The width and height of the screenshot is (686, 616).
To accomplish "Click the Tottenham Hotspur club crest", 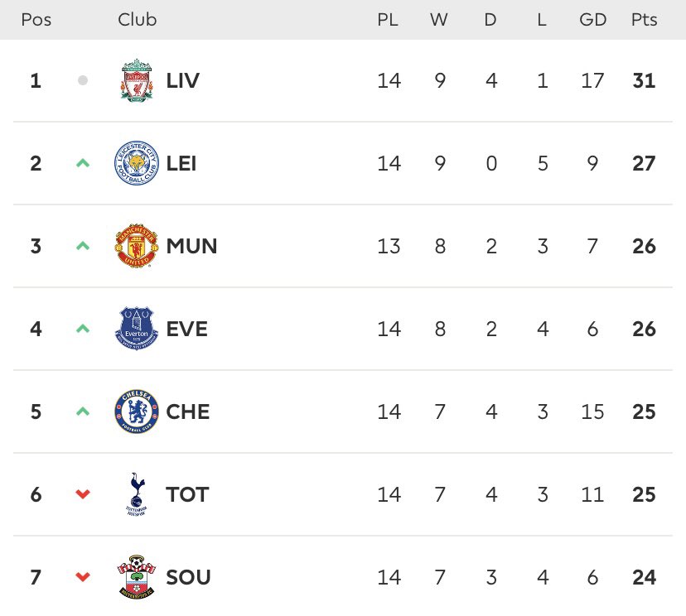I will click(137, 494).
